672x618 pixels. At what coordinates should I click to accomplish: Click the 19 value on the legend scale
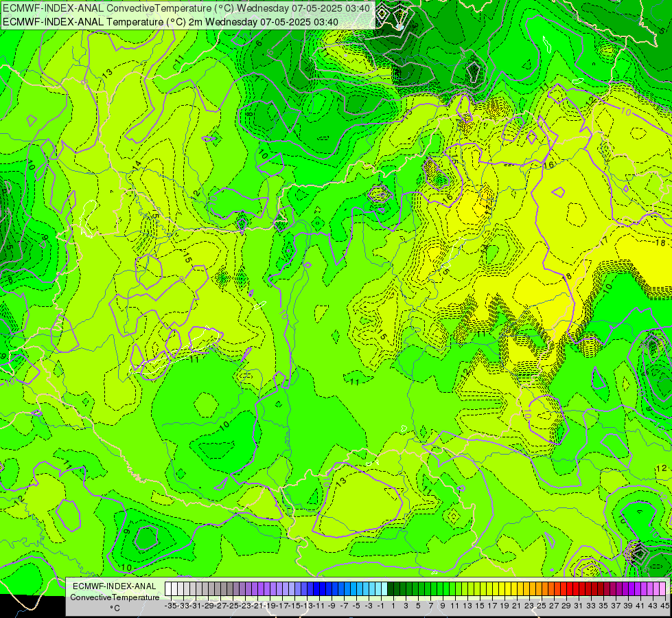tap(505, 606)
